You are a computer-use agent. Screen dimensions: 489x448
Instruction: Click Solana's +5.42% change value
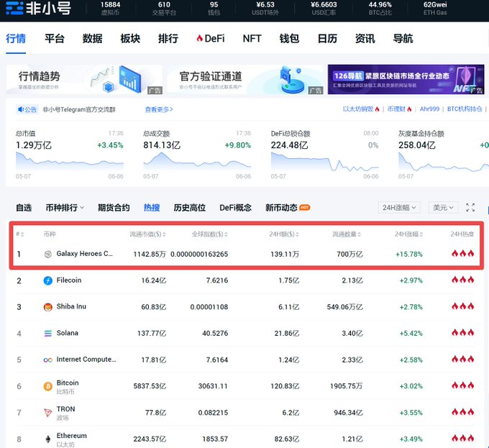(411, 334)
